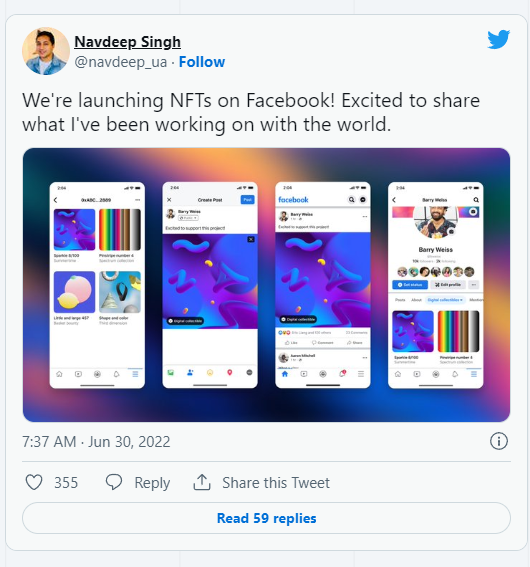The width and height of the screenshot is (530, 567).
Task: Click the share upload arrow icon
Action: coord(202,482)
